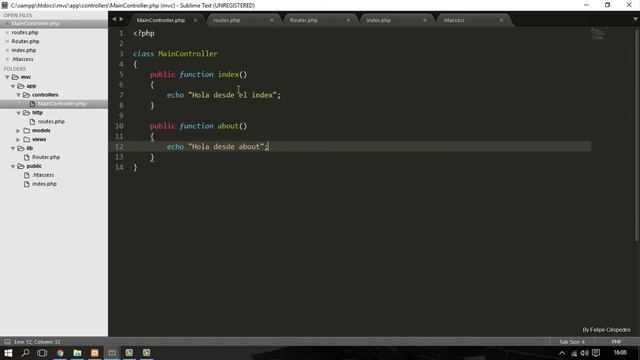The image size is (640, 360).
Task: Show hidden system tray icons
Action: (x=562, y=353)
